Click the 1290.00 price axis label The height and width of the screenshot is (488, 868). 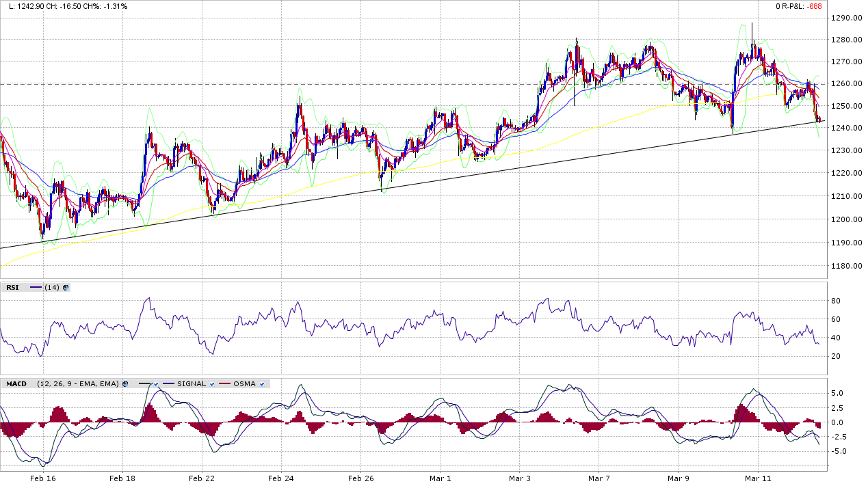coord(847,18)
